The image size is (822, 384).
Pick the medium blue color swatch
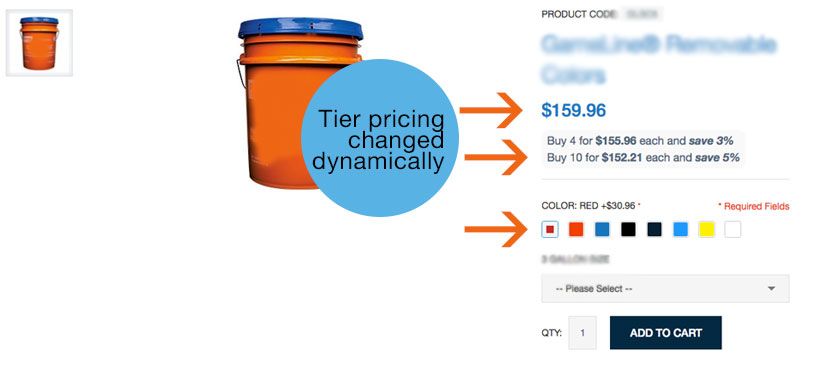pyautogui.click(x=602, y=229)
